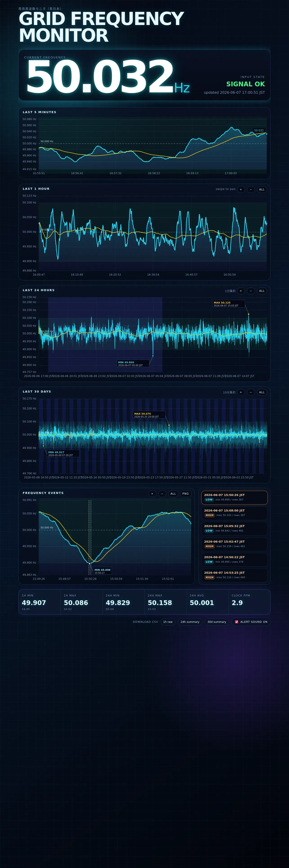Click the MAX 50.125 marker in 24 hours chart
Viewport: 289px width, 868px height.
[x=249, y=314]
